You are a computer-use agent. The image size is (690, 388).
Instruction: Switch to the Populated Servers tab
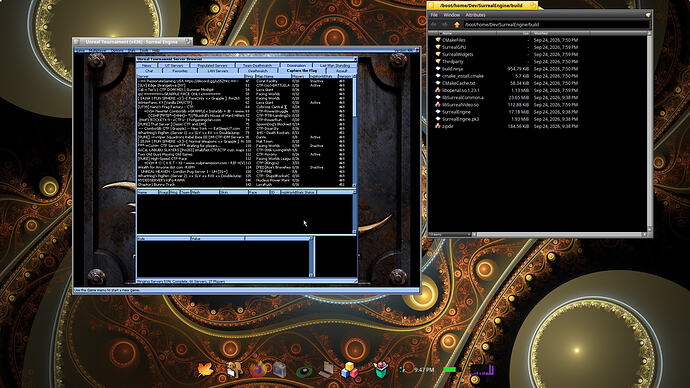coord(212,66)
